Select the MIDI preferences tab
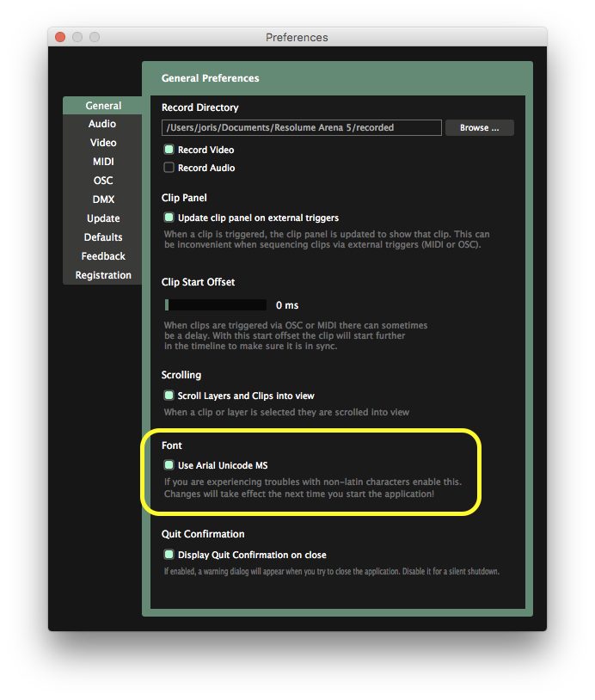Screen dimensions: 595x700 pos(103,162)
